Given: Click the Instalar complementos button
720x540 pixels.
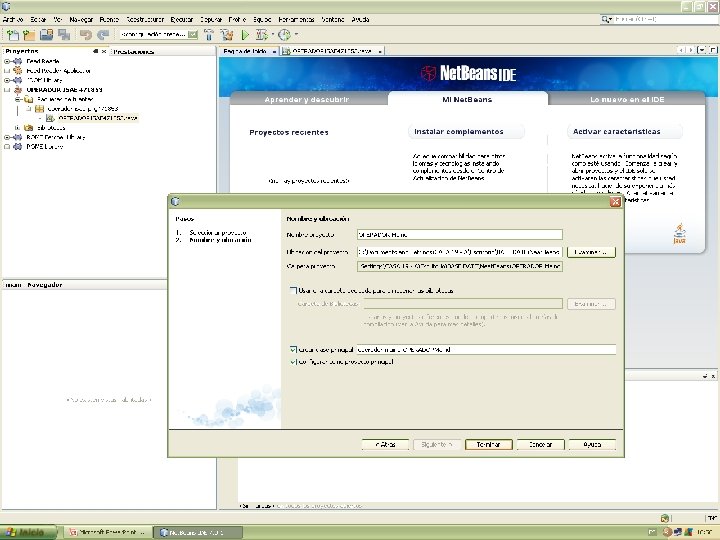Looking at the screenshot, I should pyautogui.click(x=466, y=132).
